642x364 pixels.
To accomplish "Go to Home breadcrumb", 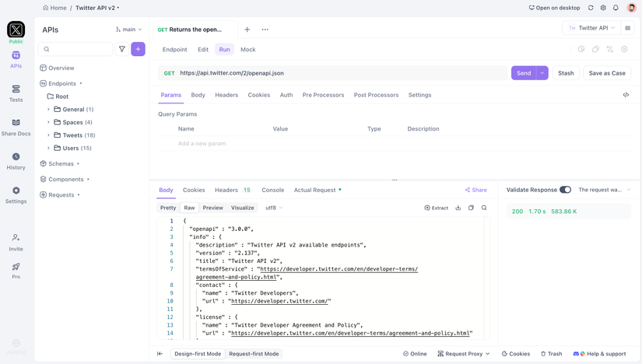I will tap(54, 8).
